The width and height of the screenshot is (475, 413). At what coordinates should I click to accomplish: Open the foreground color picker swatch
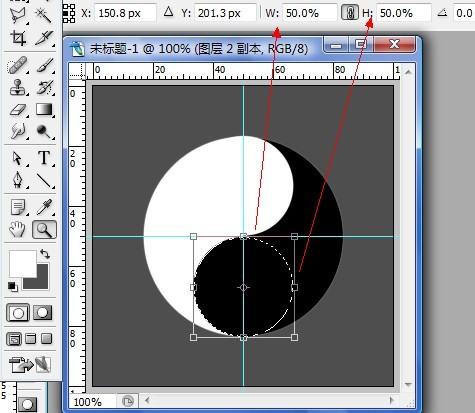(x=23, y=264)
